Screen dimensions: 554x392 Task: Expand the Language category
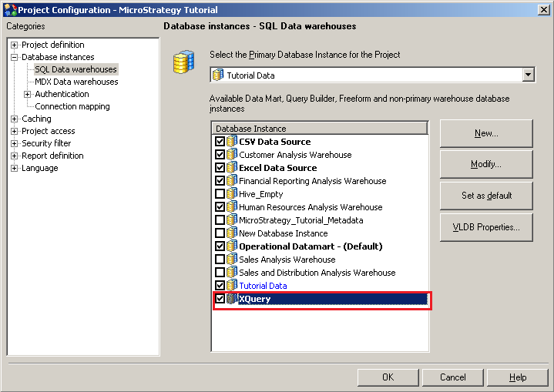pos(14,168)
